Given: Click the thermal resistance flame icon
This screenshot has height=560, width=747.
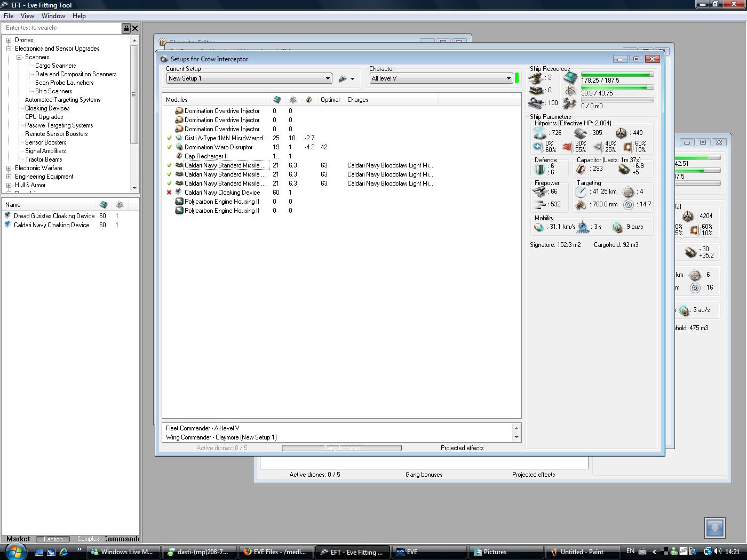Looking at the screenshot, I should click(x=567, y=147).
